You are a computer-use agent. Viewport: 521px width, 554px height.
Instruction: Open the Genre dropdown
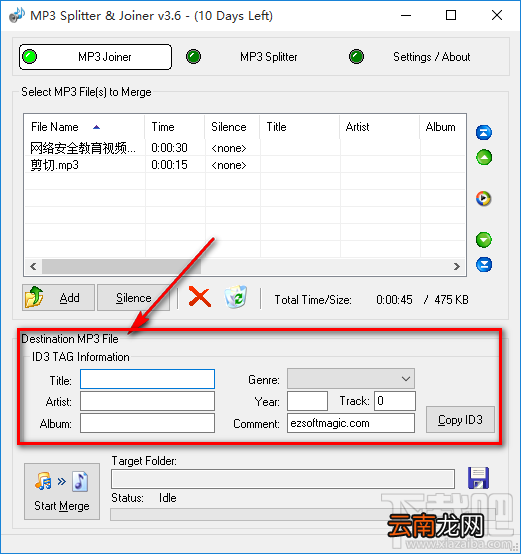tap(351, 379)
